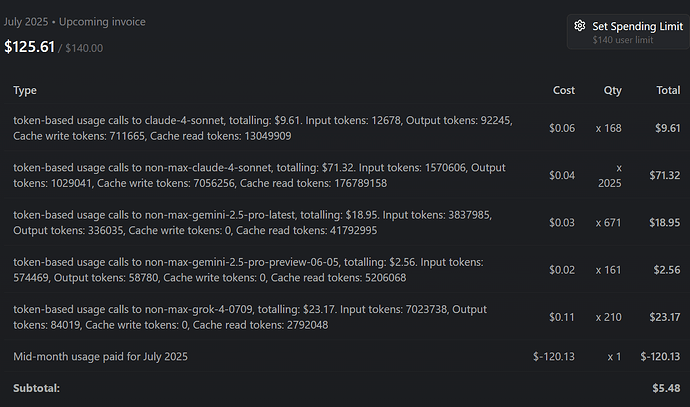Select the claude-4-sonnet usage row description

pos(263,128)
